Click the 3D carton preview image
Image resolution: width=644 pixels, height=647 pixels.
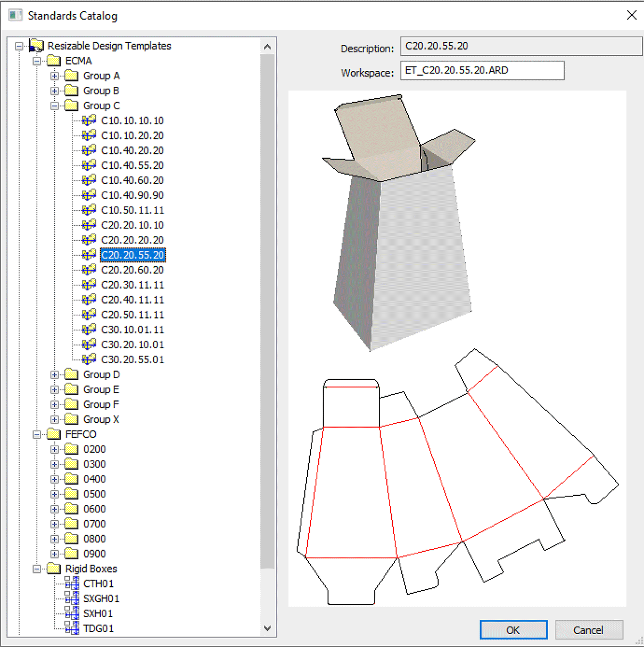(x=399, y=223)
